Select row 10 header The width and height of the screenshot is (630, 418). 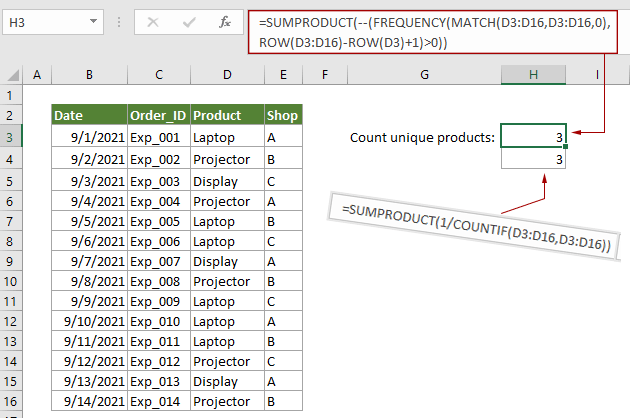click(x=11, y=282)
